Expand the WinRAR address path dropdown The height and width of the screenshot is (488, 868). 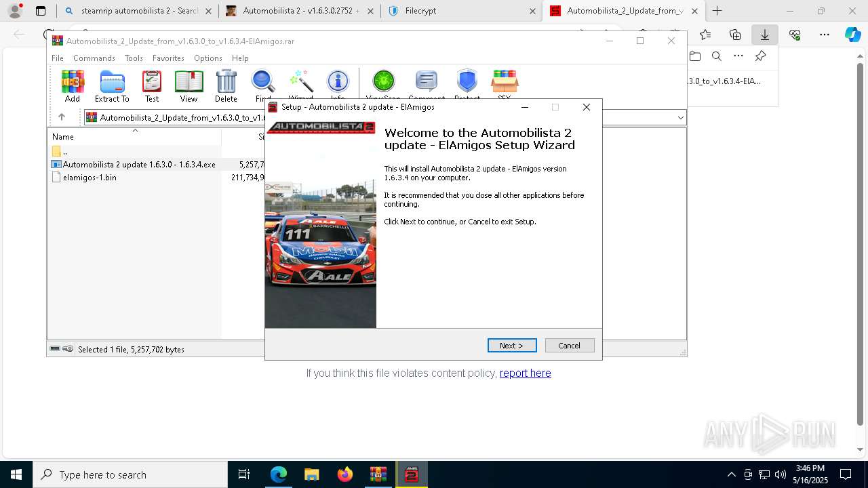pos(681,117)
